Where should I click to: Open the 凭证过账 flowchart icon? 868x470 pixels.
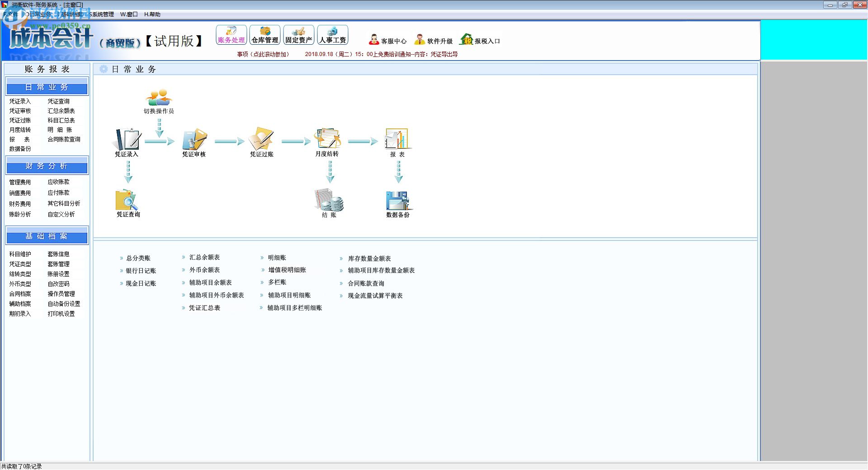point(262,142)
